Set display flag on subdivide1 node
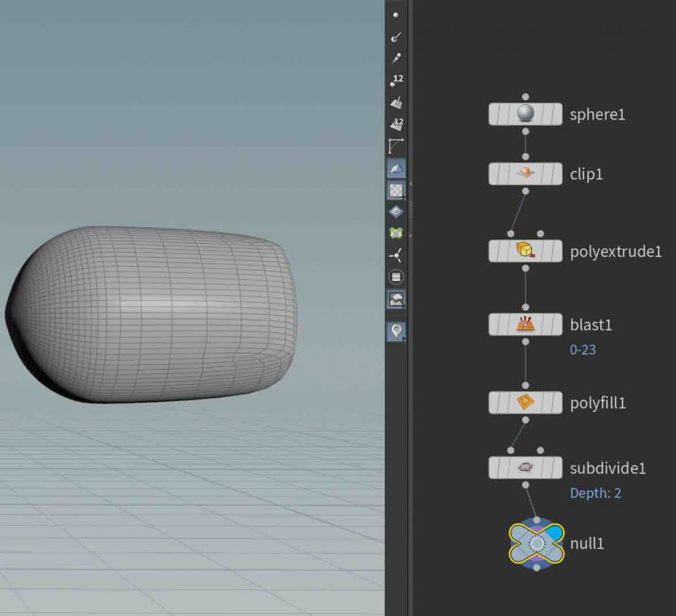The image size is (676, 616). coord(555,468)
